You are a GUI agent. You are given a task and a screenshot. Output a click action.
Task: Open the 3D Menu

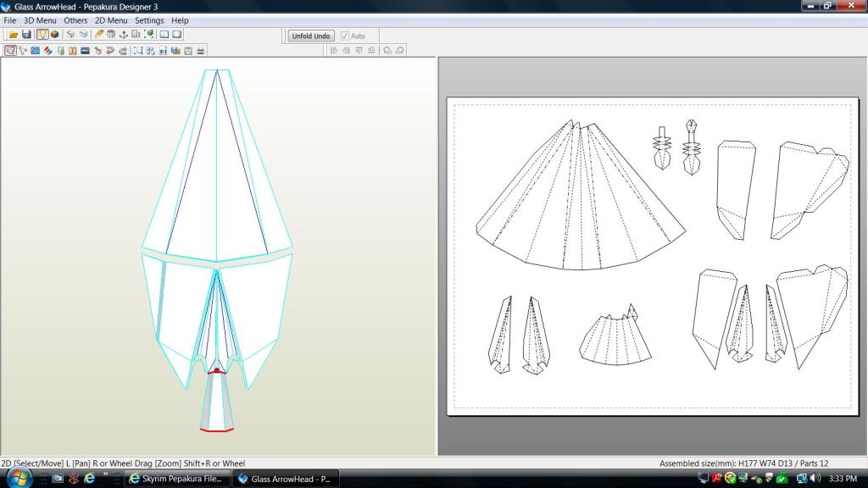click(40, 20)
